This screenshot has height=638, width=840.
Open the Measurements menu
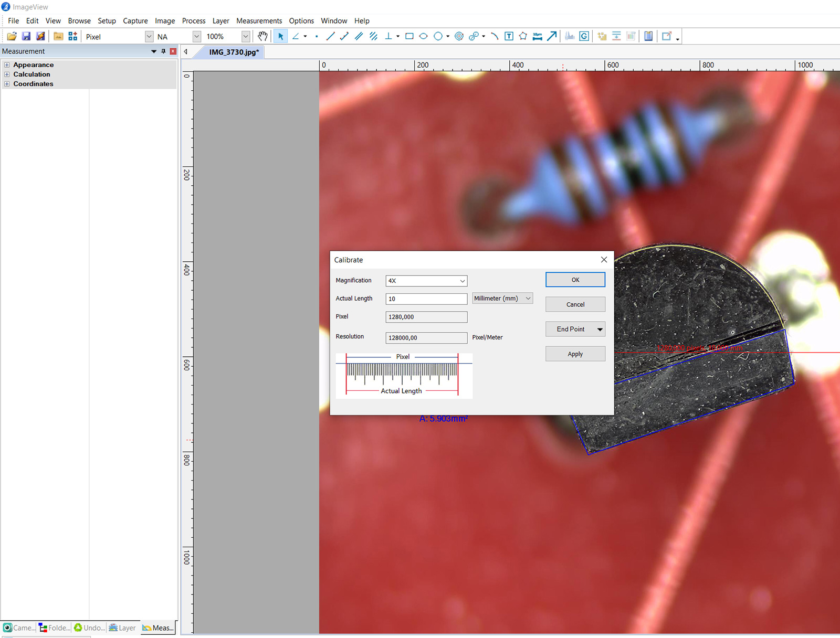pos(259,21)
